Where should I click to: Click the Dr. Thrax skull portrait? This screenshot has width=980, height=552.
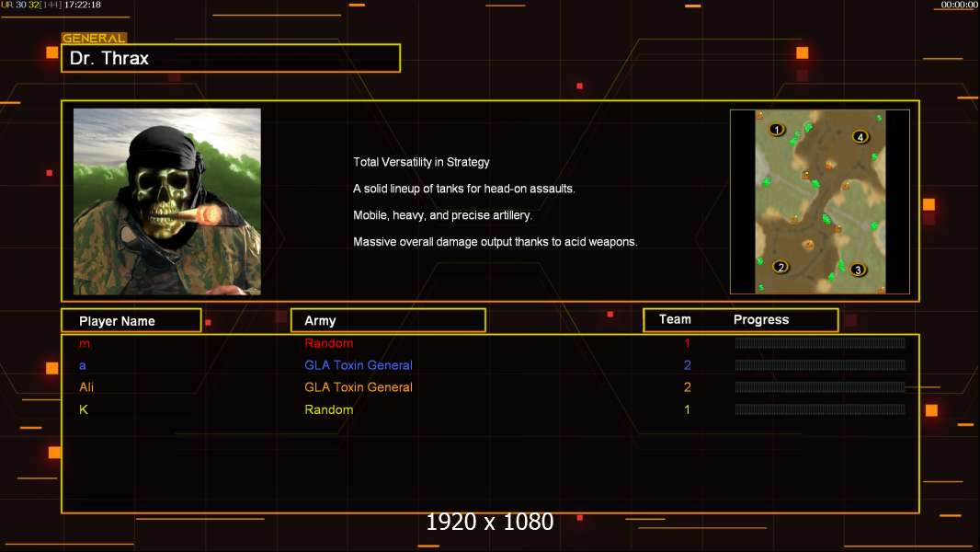(x=167, y=201)
